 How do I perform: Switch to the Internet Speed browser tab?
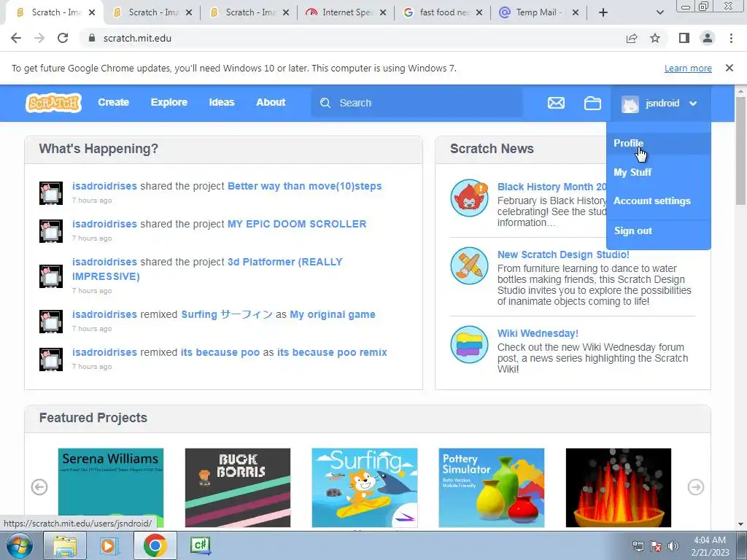click(x=345, y=12)
